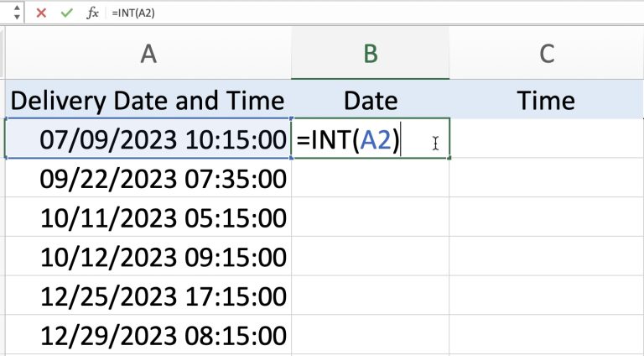Screen dimensions: 644x356
Task: Select cell containing 10/11/2023 05:15:00
Action: [x=147, y=217]
